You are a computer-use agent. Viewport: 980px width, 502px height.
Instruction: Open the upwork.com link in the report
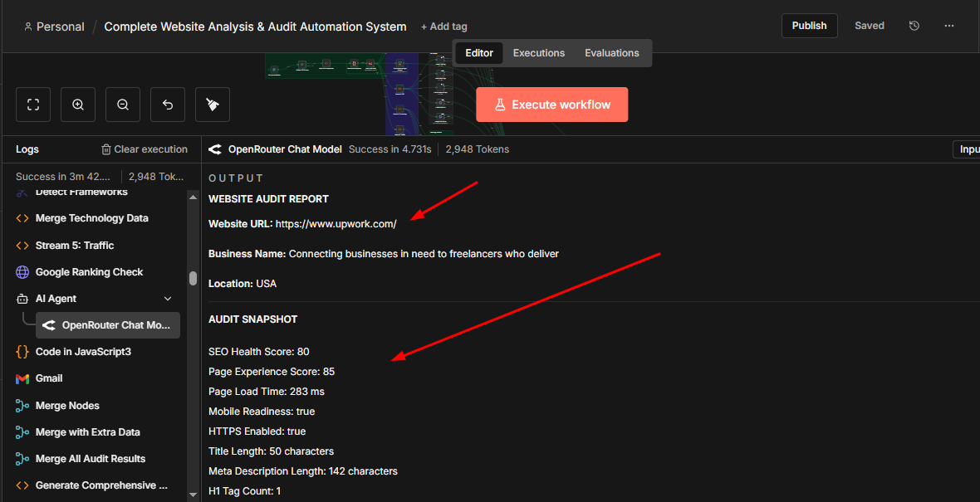336,223
